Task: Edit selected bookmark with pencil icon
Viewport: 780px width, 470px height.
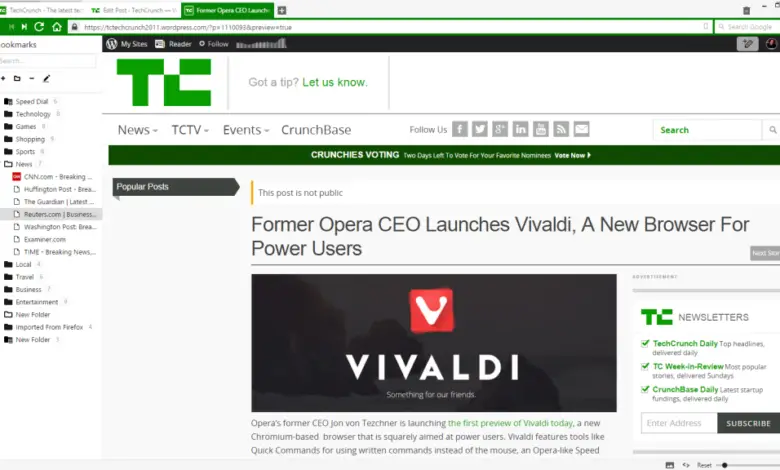Action: coord(46,78)
